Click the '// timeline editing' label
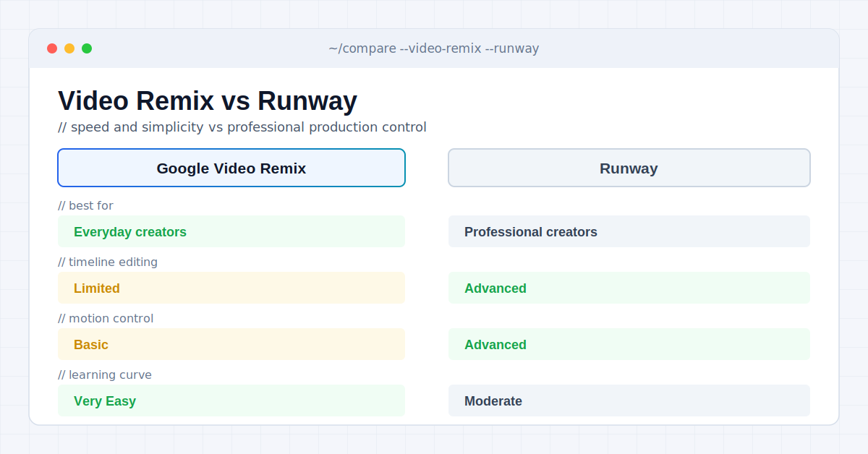 [x=108, y=262]
